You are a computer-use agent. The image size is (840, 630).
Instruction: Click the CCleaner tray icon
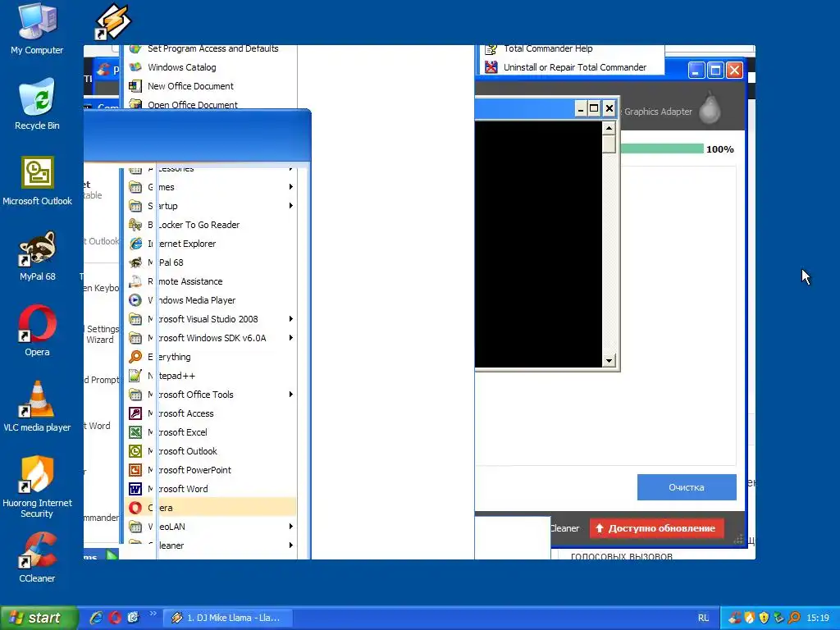click(x=734, y=618)
